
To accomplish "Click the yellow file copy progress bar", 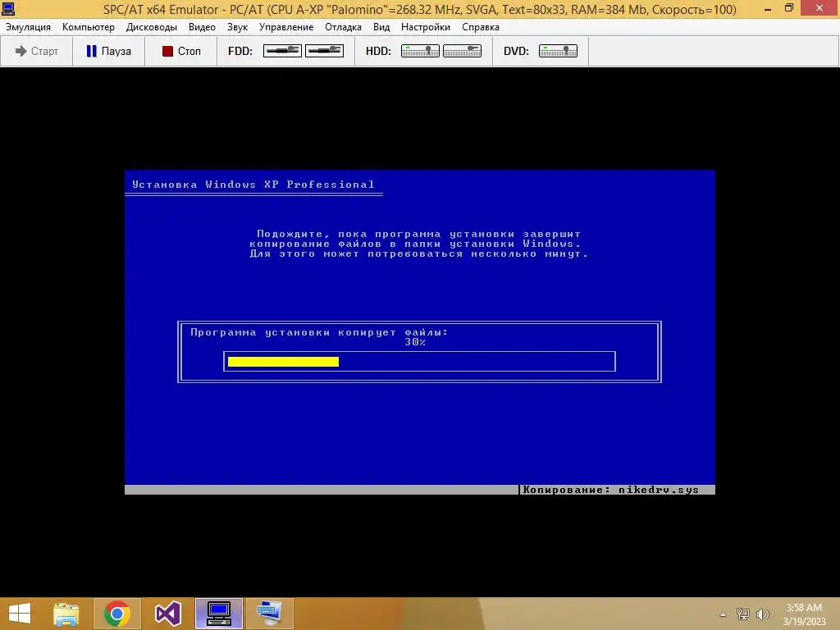I will coord(283,362).
